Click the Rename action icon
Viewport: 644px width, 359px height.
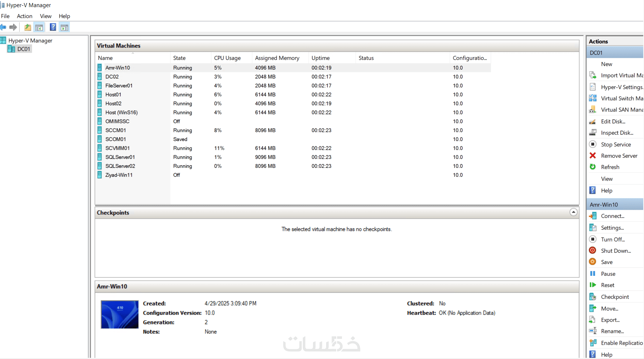(x=593, y=331)
